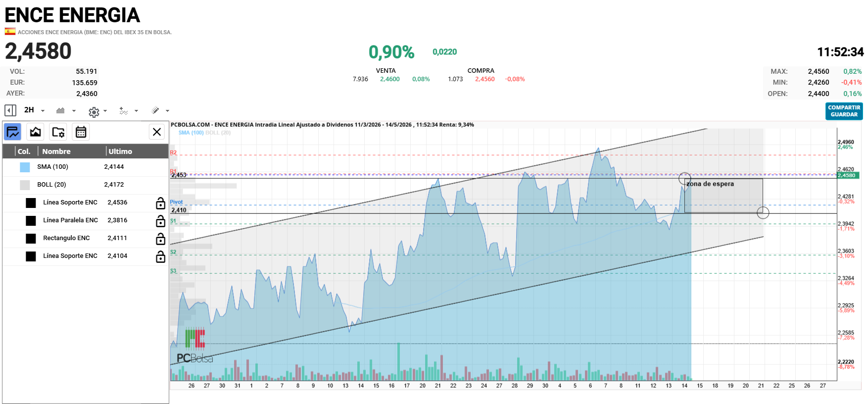The width and height of the screenshot is (868, 404).
Task: Click the Nombre column header
Action: pos(56,151)
